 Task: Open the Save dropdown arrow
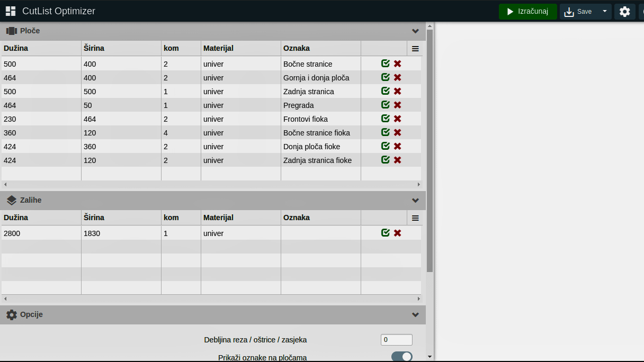pos(605,12)
